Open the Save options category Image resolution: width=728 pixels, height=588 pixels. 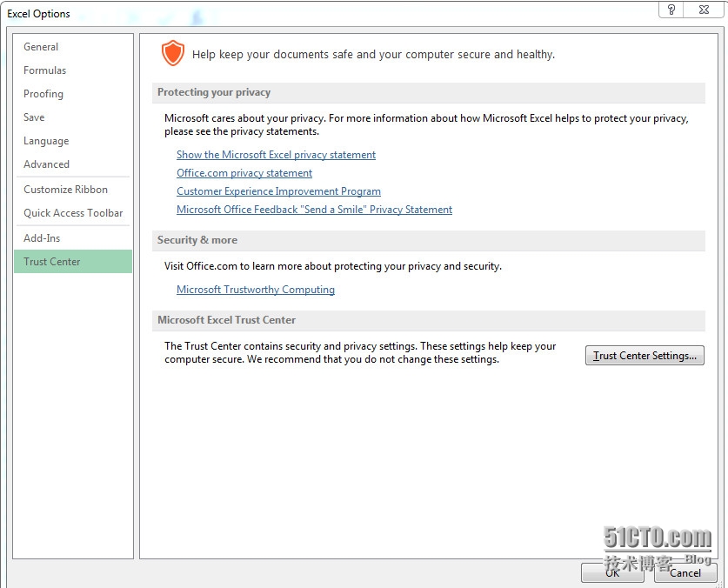click(x=73, y=117)
